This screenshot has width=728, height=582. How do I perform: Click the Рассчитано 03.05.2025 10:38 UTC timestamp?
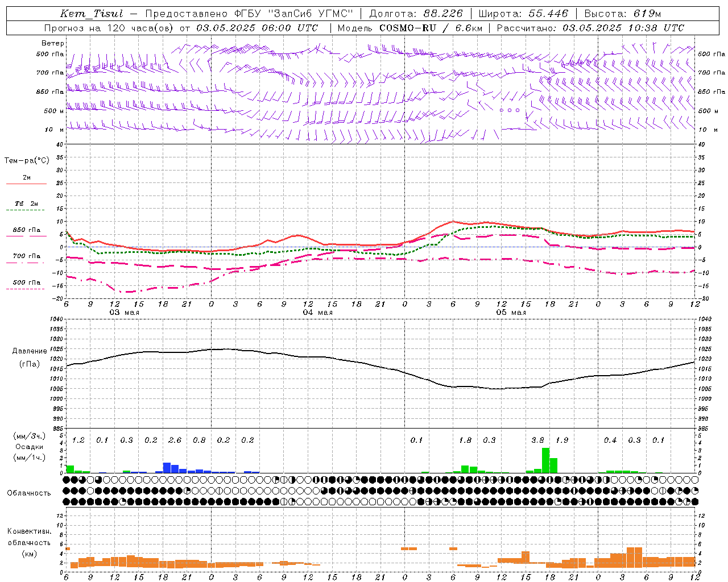590,28
